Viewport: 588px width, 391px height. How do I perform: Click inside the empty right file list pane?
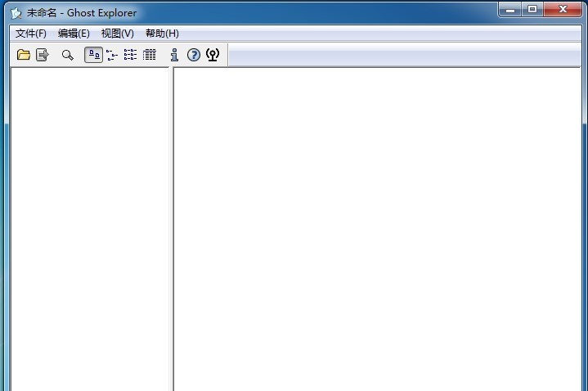(x=377, y=229)
